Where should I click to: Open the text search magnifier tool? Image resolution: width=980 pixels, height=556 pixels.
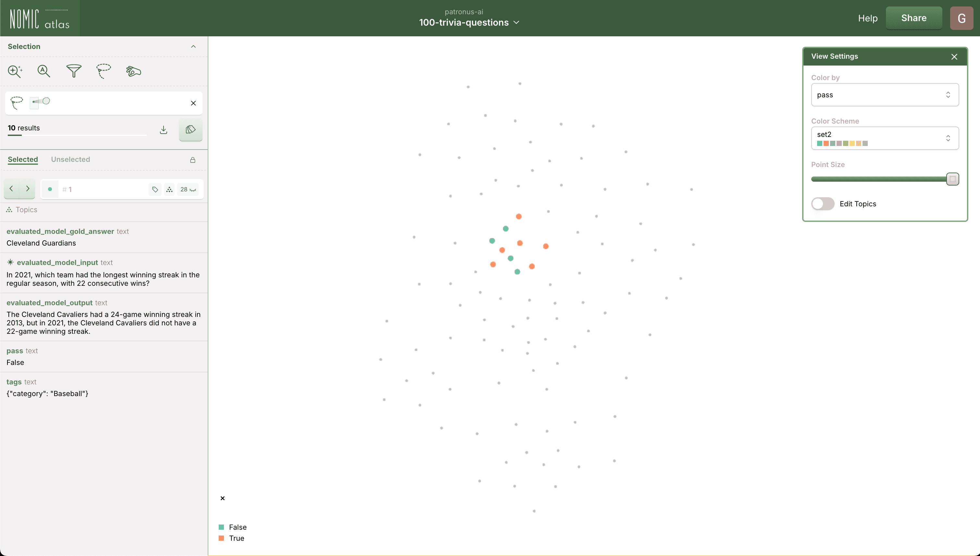pos(44,71)
